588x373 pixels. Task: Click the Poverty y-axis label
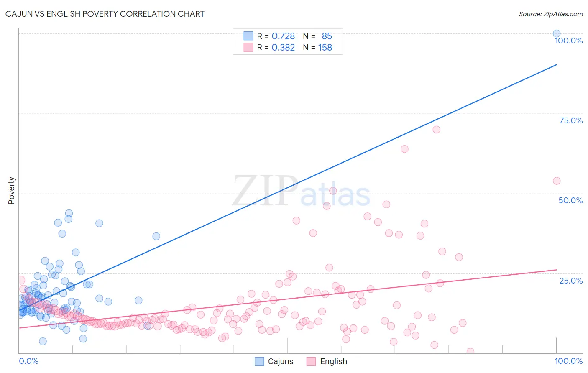11,191
